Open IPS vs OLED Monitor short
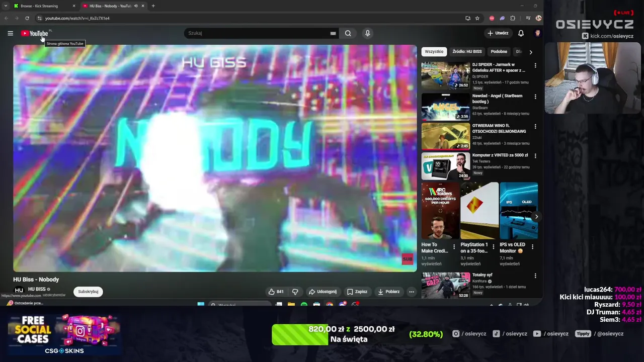Image resolution: width=644 pixels, height=362 pixels. [x=519, y=211]
